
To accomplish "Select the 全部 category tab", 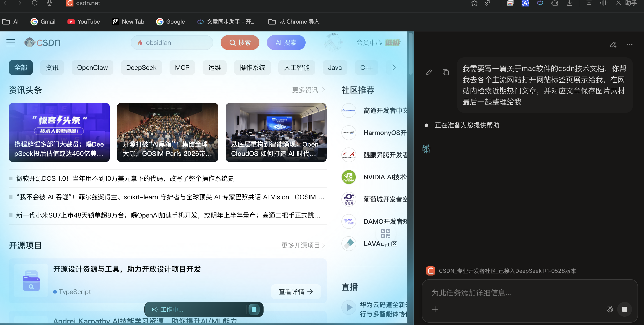I will (x=21, y=67).
